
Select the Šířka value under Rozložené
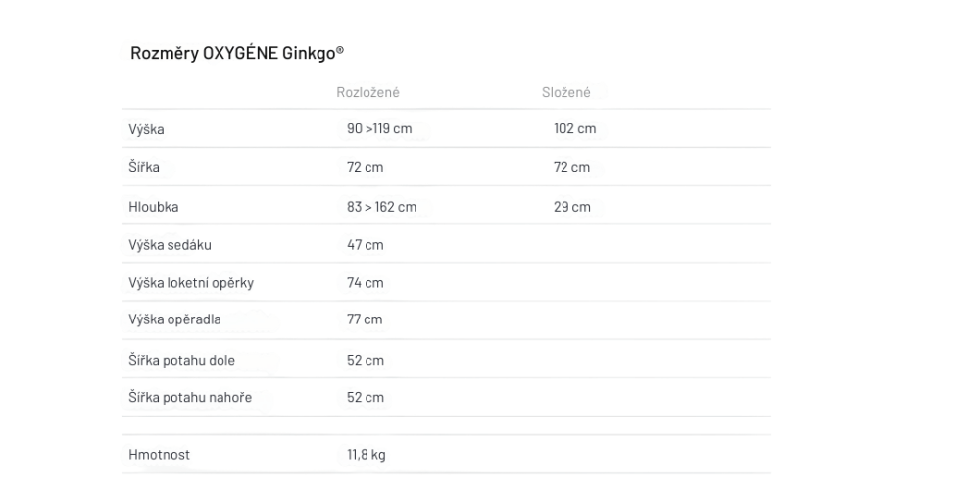tap(365, 168)
